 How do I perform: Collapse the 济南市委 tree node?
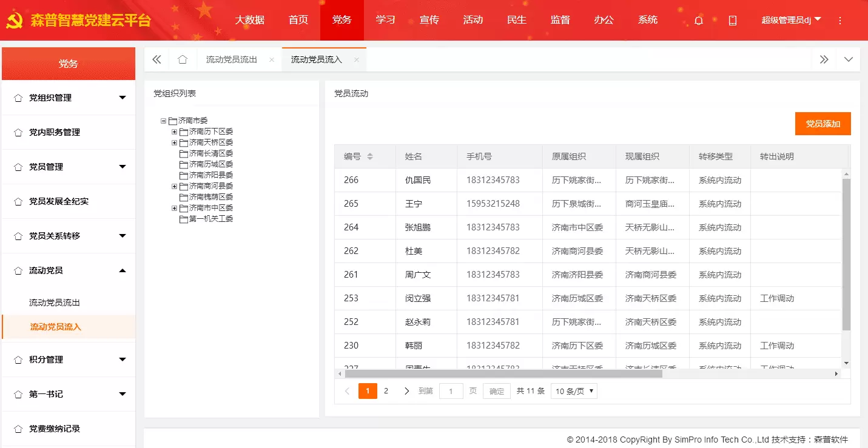163,121
